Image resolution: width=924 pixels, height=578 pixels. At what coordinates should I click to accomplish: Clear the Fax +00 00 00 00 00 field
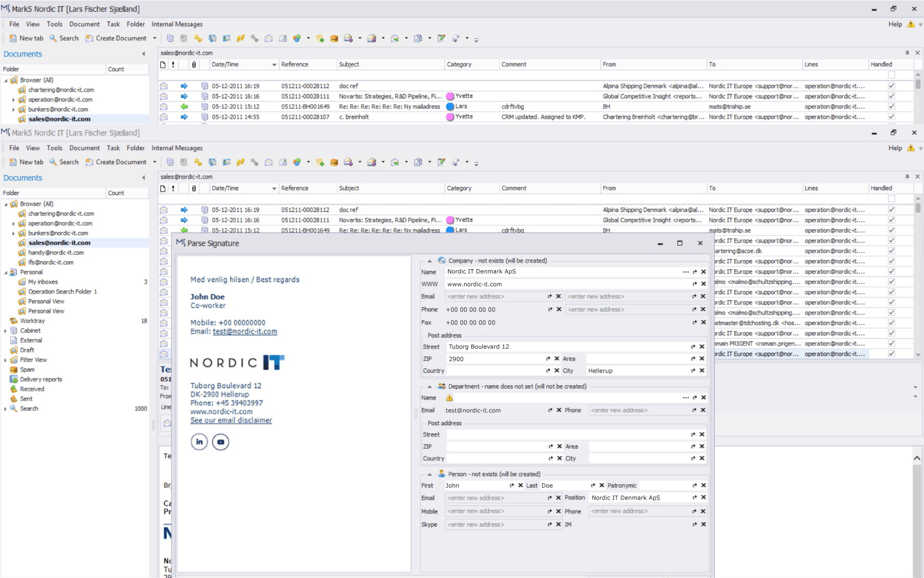point(703,322)
